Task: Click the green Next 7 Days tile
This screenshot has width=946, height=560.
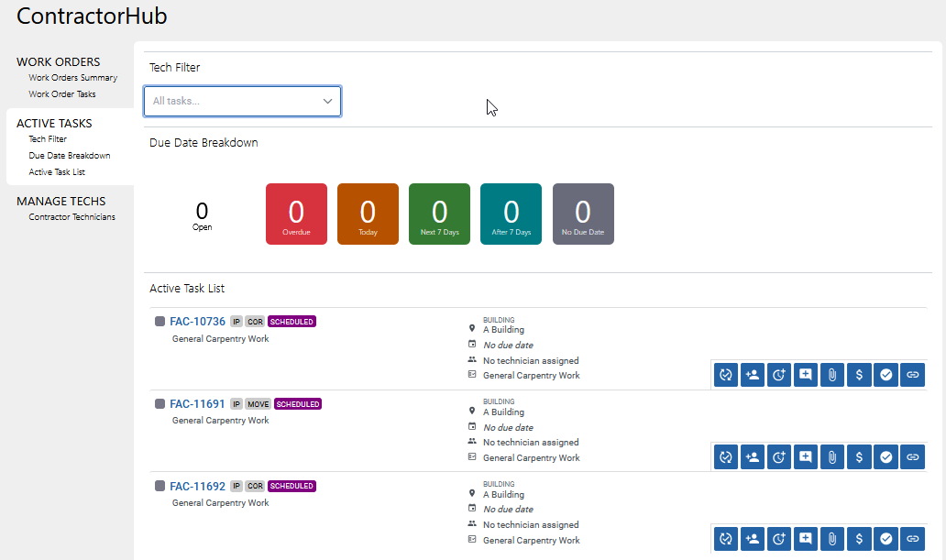Action: point(439,214)
